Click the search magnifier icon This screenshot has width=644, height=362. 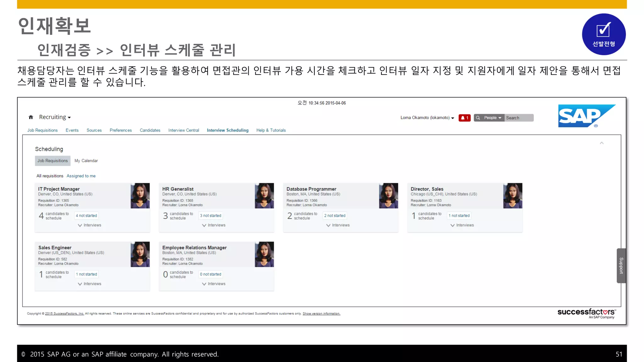[478, 118]
